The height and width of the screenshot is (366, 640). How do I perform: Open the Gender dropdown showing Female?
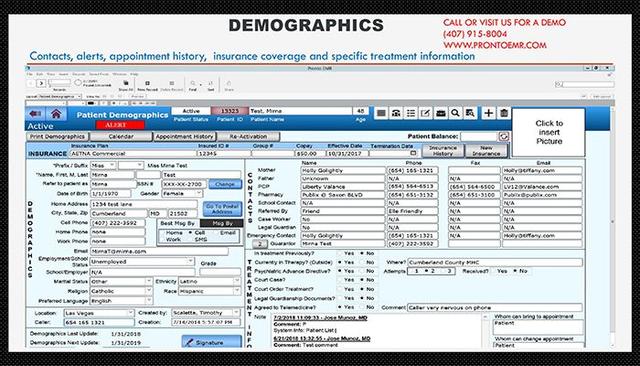pos(182,193)
